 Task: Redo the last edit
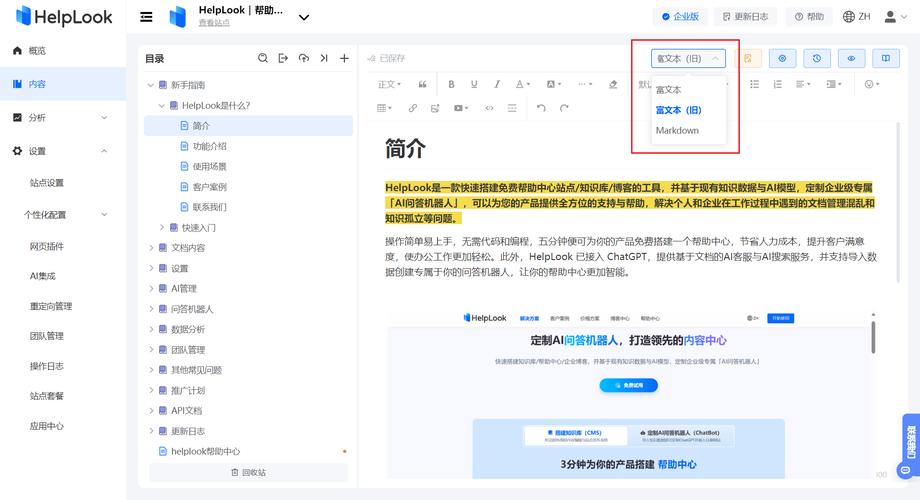[x=564, y=108]
